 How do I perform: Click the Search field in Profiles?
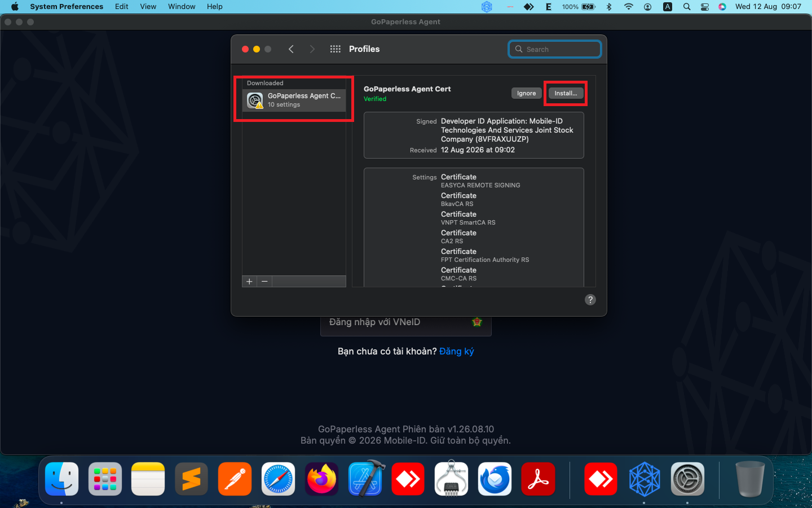[555, 49]
